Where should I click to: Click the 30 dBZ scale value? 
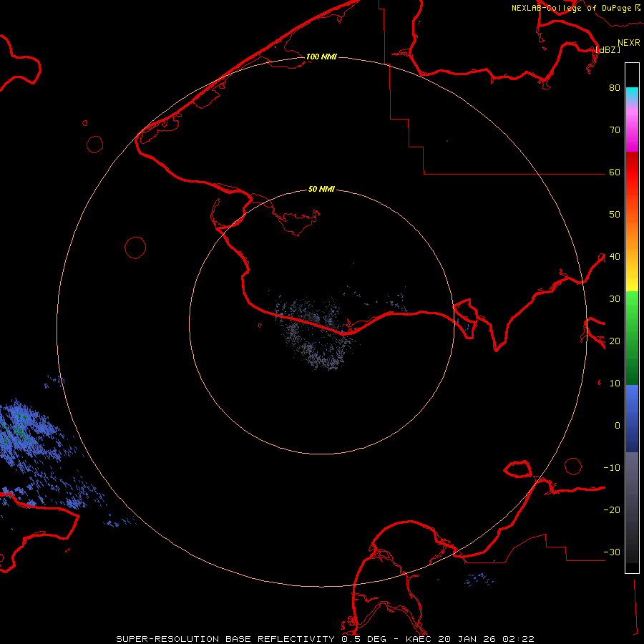tap(615, 299)
